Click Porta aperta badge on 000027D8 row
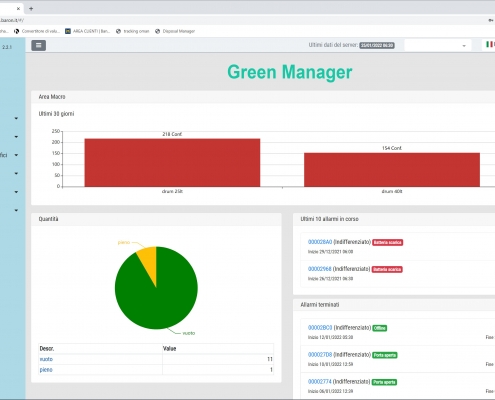This screenshot has height=400, width=495. click(385, 355)
